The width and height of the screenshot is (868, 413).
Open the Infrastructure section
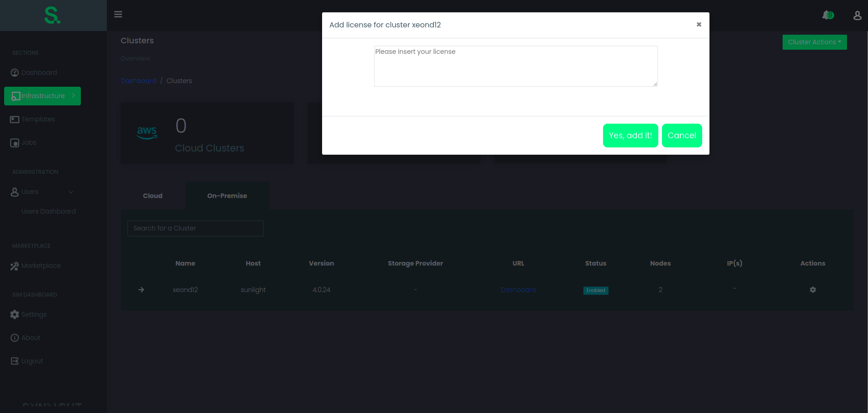click(x=42, y=96)
